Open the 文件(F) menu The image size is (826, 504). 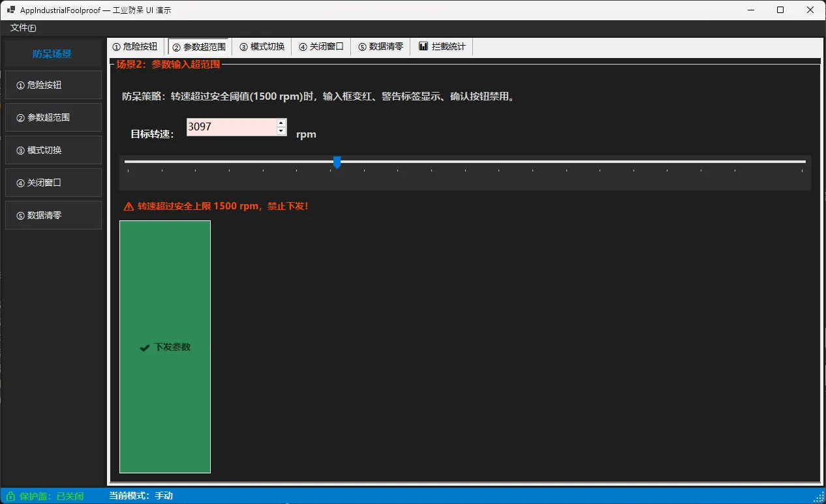(x=23, y=28)
